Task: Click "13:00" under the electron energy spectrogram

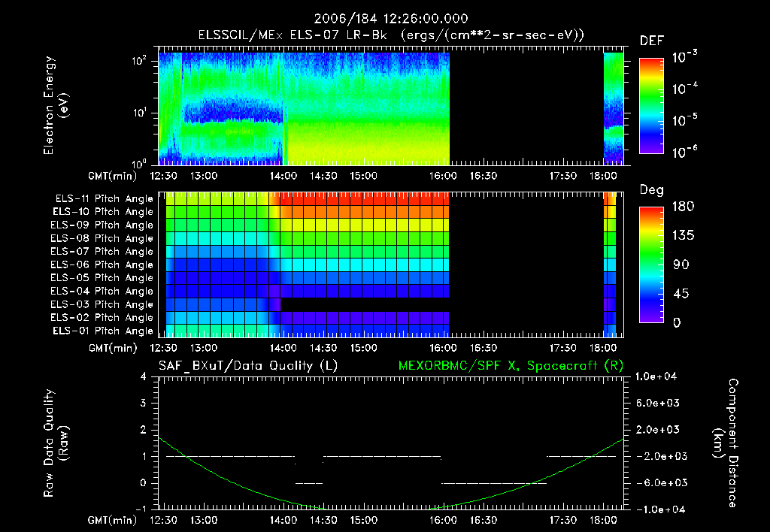Action: [203, 176]
